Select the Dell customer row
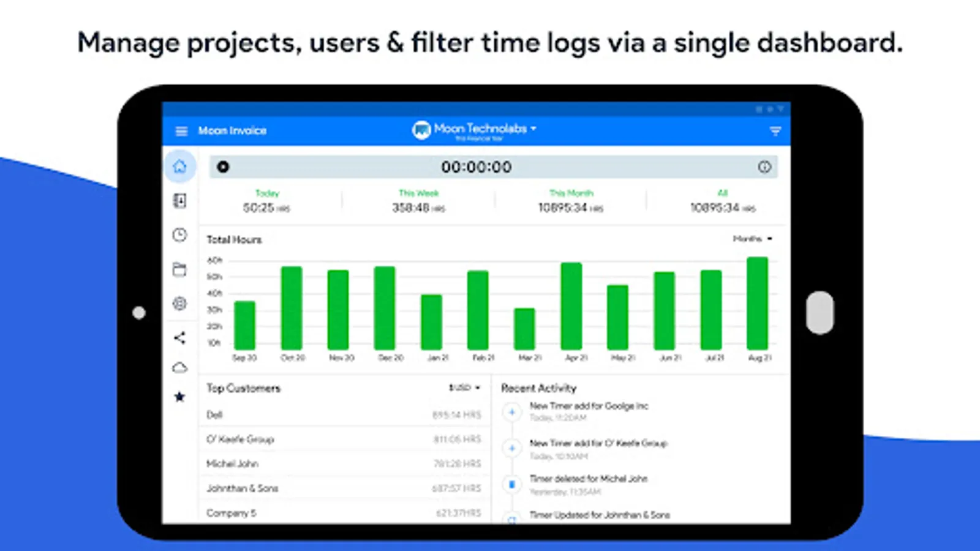This screenshot has height=551, width=980. tap(344, 414)
